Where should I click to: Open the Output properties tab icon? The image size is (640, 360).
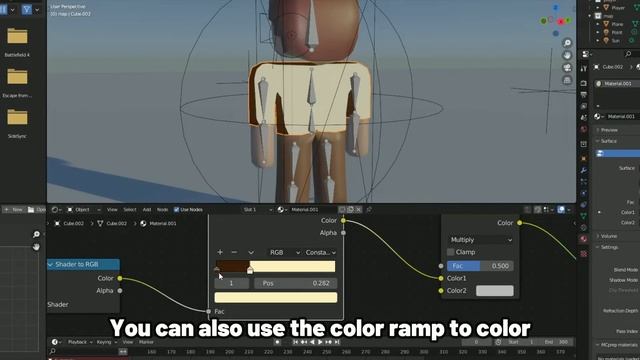(584, 95)
